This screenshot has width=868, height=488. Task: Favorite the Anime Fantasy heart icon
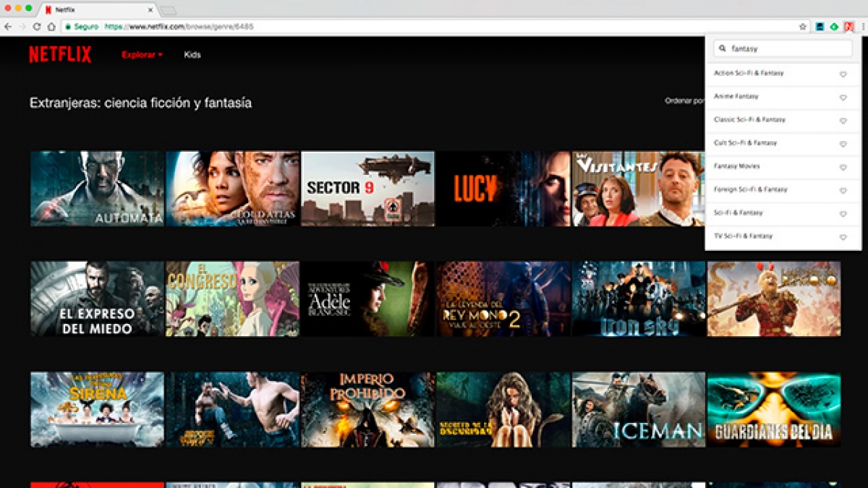(x=843, y=98)
